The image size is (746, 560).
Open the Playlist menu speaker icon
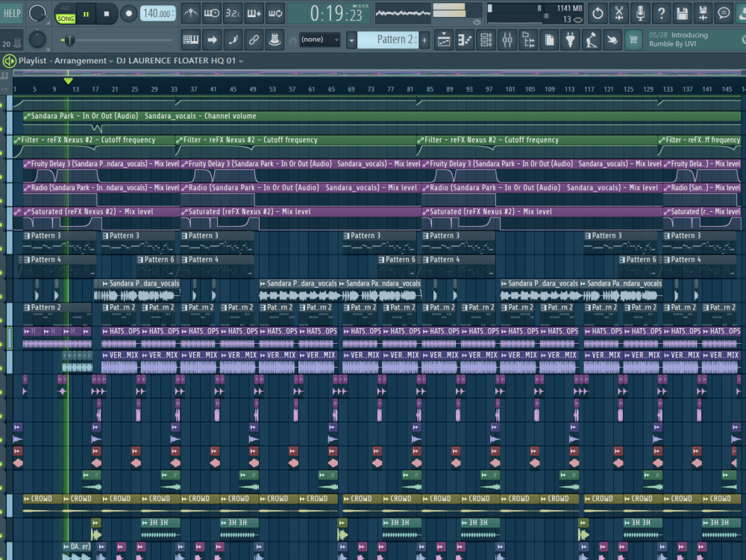pyautogui.click(x=9, y=61)
